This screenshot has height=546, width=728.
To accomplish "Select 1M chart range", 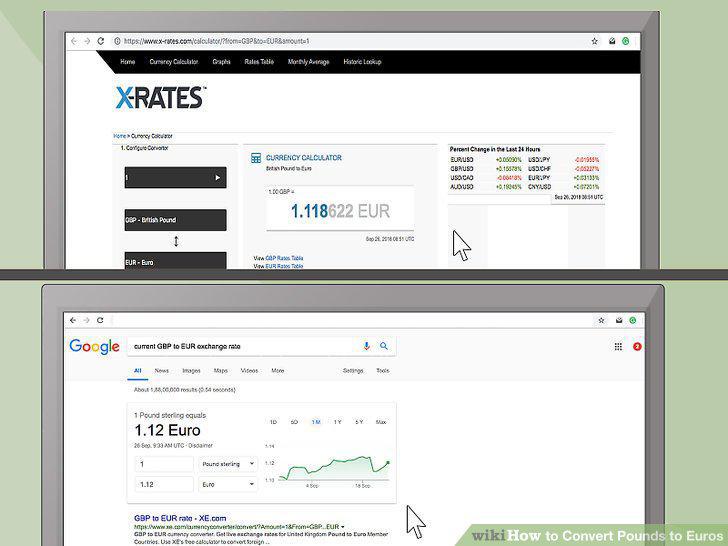I will coord(316,422).
